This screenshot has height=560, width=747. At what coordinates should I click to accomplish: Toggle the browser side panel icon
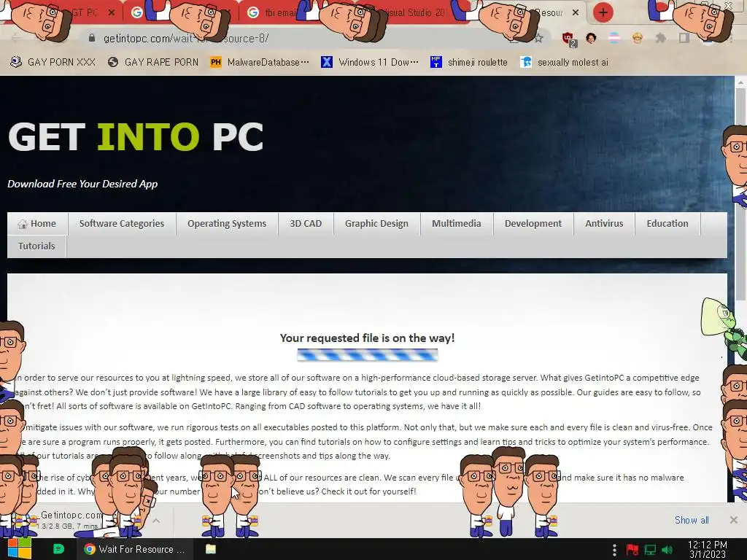click(684, 38)
